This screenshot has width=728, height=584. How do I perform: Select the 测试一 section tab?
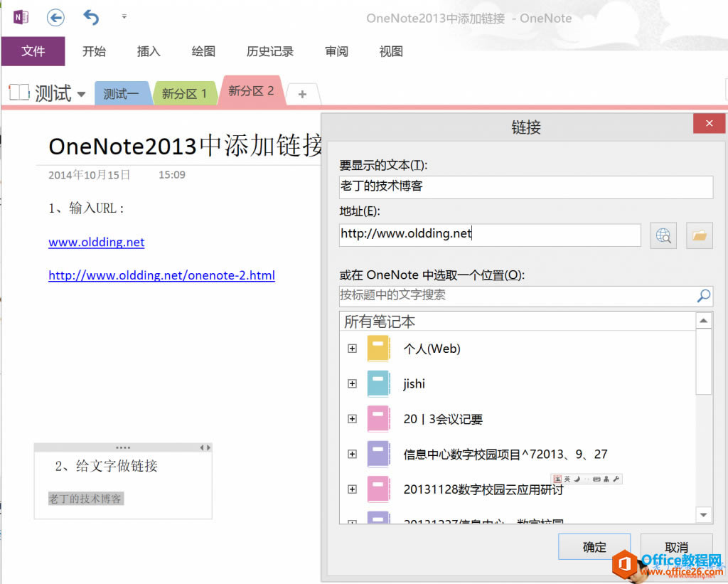(x=121, y=94)
